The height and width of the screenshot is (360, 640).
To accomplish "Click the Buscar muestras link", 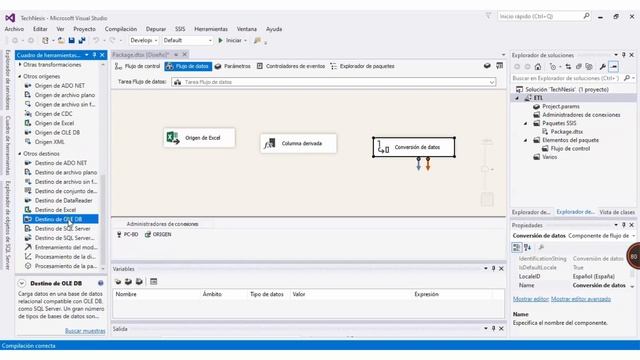I will coord(85,331).
